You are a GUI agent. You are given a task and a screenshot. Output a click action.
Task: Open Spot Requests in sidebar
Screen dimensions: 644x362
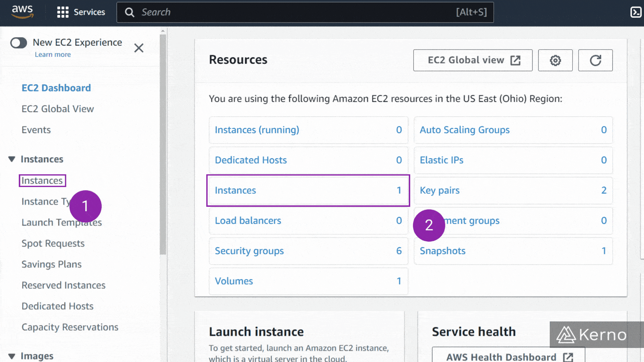53,244
